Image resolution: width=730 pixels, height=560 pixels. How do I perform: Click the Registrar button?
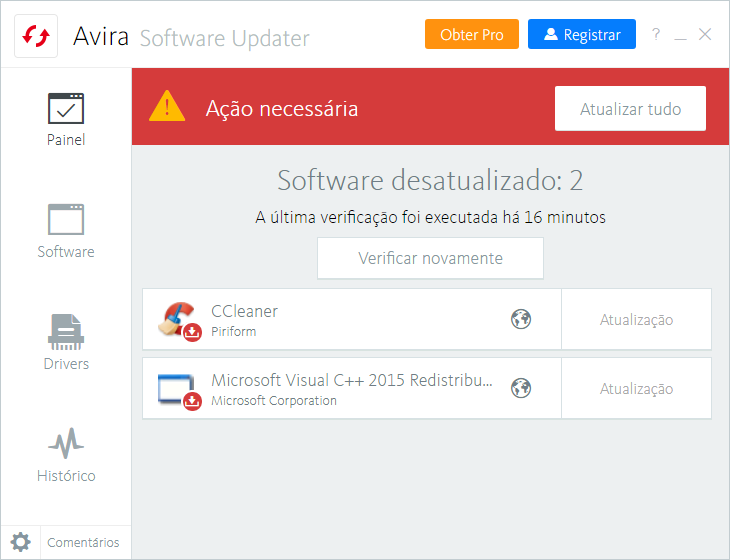581,34
